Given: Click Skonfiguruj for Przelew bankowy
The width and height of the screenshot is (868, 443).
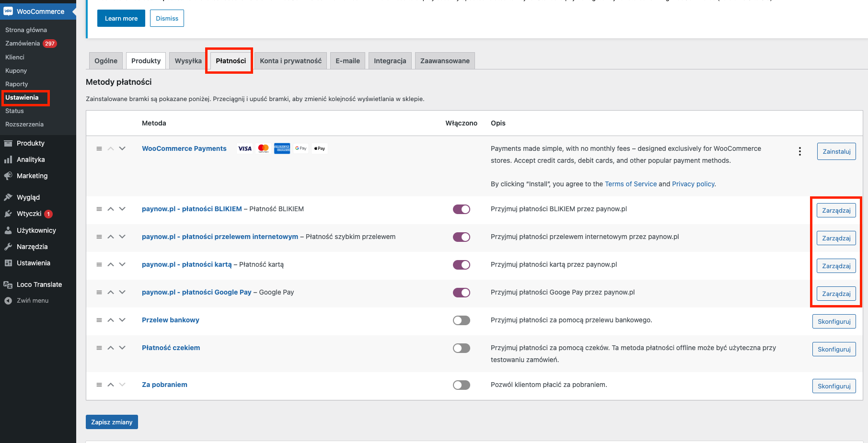Looking at the screenshot, I should coord(834,321).
